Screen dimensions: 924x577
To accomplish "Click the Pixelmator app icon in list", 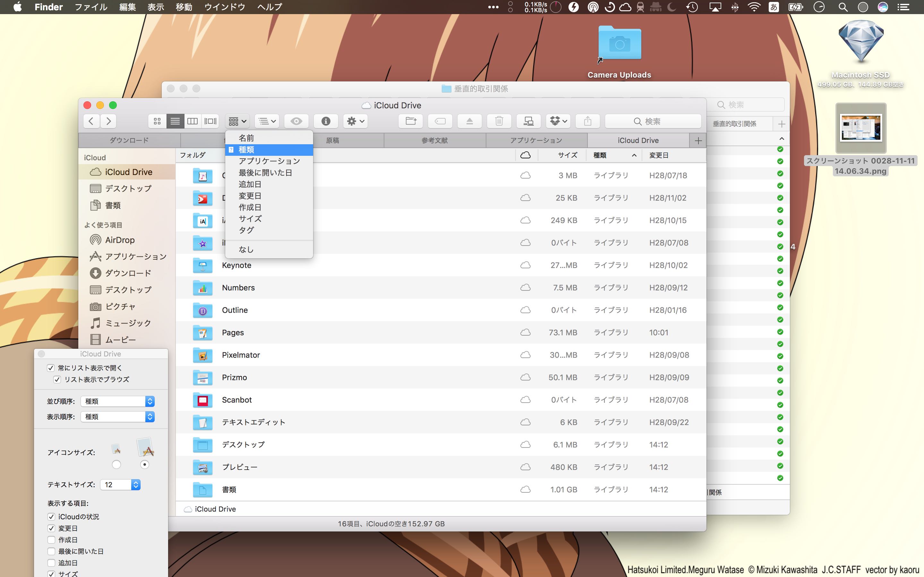I will tap(202, 355).
